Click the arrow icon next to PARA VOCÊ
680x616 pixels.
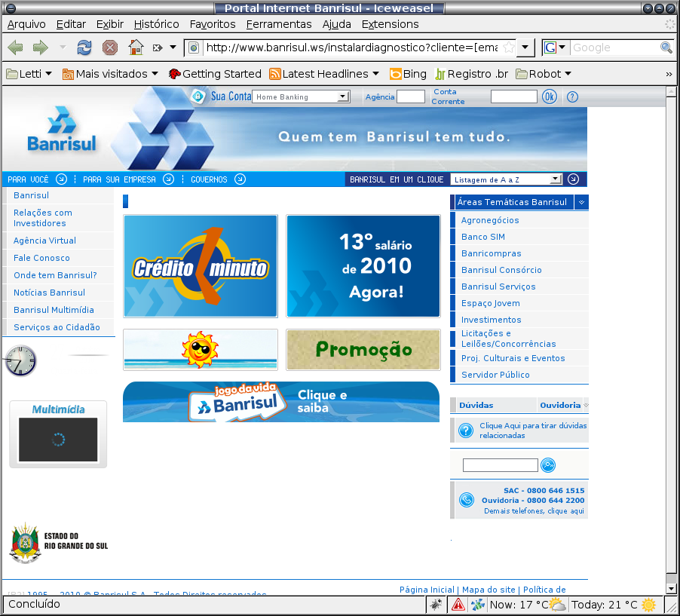point(62,179)
